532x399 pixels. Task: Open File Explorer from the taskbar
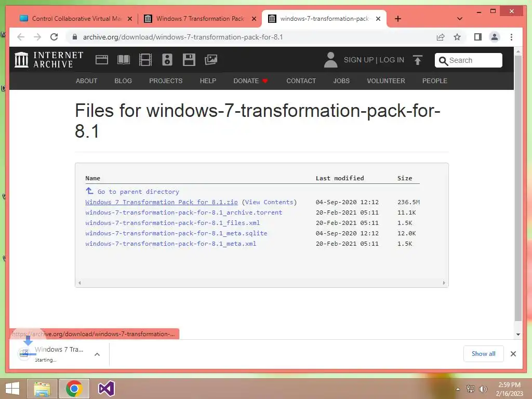[x=42, y=389]
